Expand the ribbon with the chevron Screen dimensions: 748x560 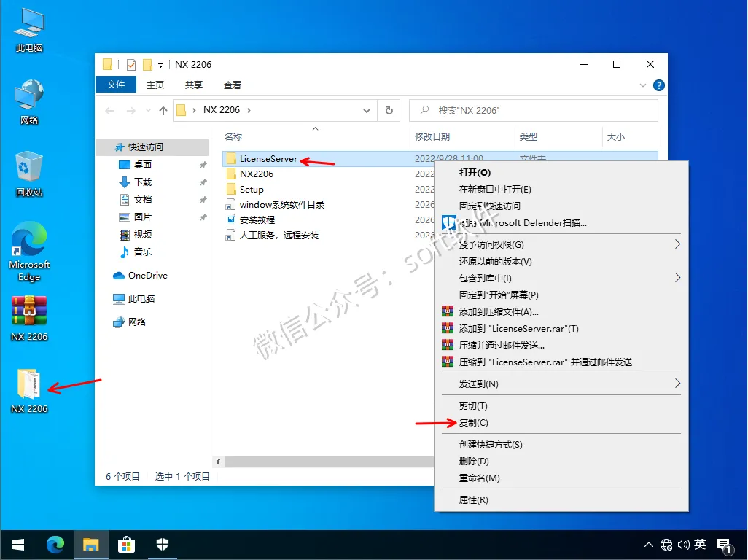[642, 85]
